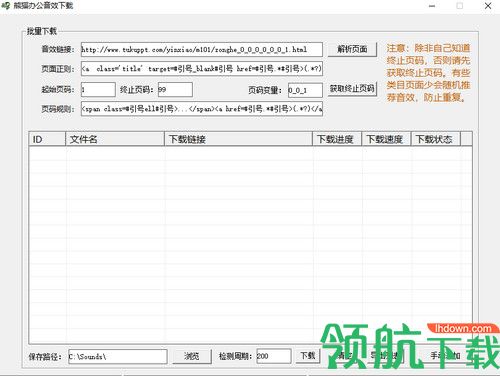Sort by the ID column header
Image resolution: width=500 pixels, height=376 pixels.
pos(47,139)
